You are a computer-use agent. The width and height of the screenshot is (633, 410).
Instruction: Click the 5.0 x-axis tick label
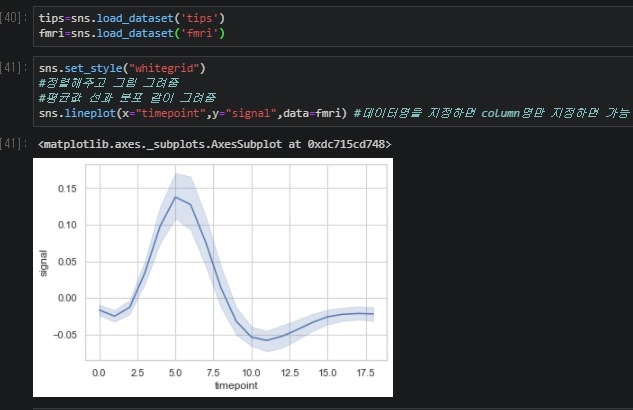click(x=175, y=373)
